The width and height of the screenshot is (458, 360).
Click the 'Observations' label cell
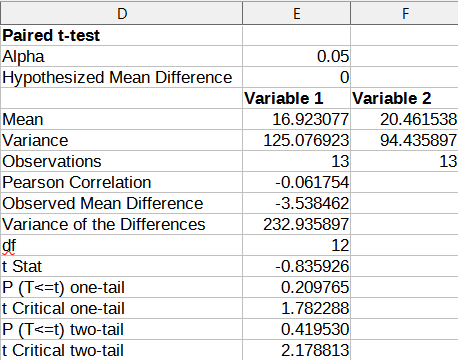click(x=122, y=161)
